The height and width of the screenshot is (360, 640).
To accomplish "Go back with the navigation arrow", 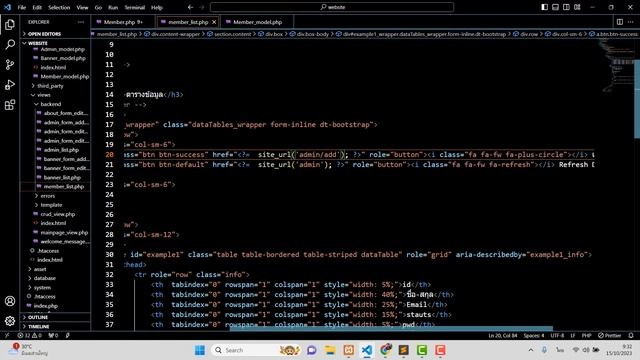I will [x=190, y=7].
